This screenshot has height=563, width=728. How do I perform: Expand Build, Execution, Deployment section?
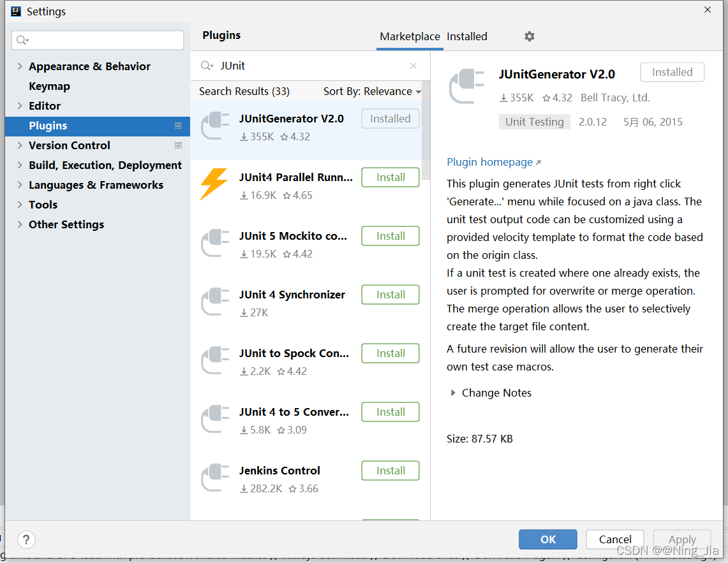click(x=20, y=165)
